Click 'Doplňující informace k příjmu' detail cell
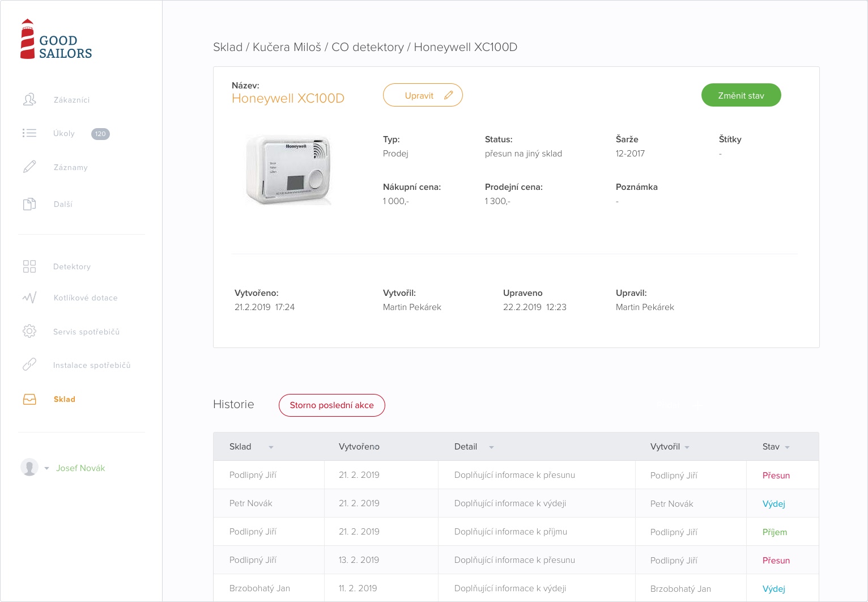The width and height of the screenshot is (868, 602). (510, 532)
